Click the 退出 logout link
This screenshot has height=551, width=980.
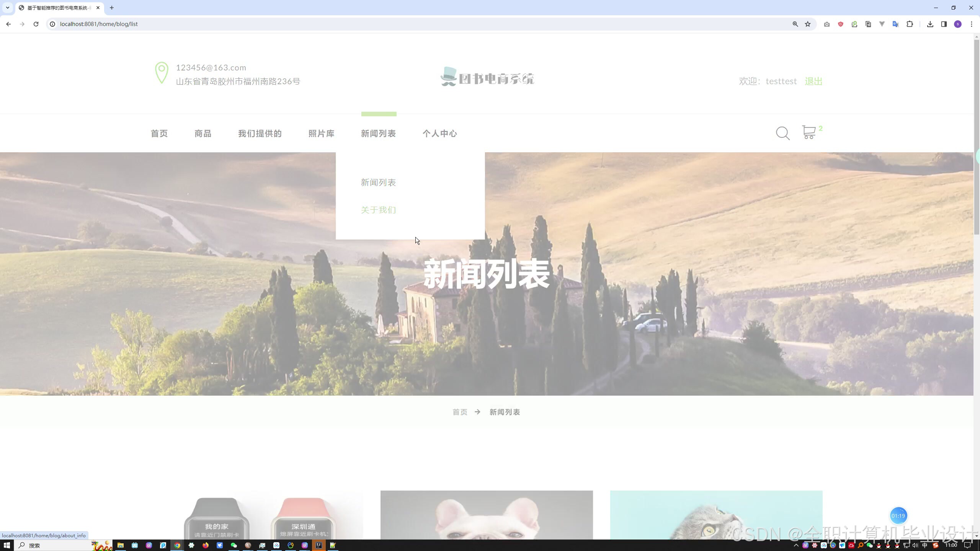coord(813,81)
